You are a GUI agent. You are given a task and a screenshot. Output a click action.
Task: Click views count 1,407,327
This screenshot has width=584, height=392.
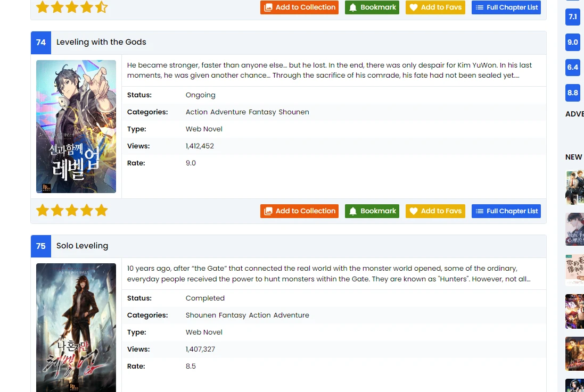tap(200, 349)
